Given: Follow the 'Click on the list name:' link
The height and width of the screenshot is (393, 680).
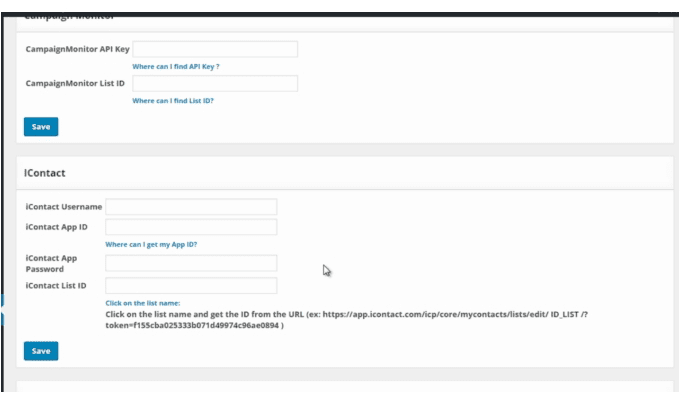Looking at the screenshot, I should pyautogui.click(x=143, y=303).
